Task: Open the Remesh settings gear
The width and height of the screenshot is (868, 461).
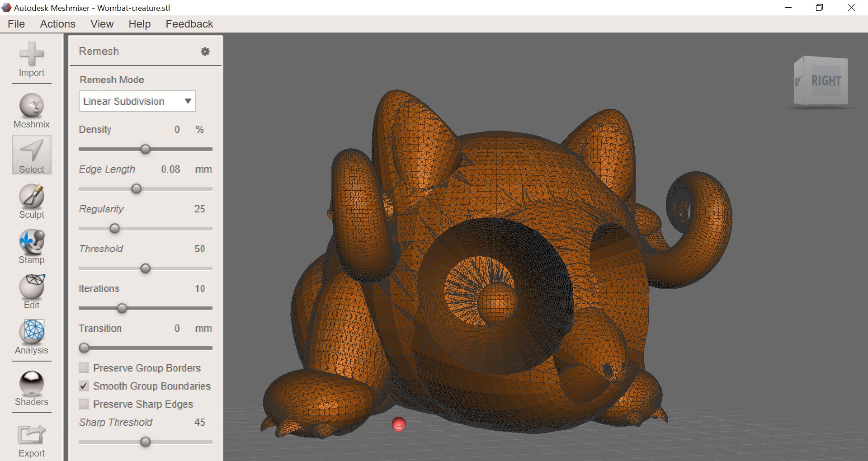Action: (206, 52)
